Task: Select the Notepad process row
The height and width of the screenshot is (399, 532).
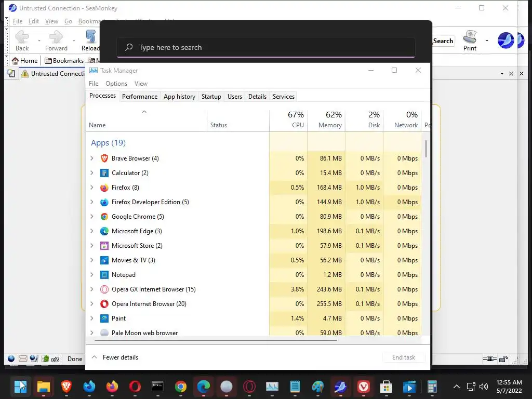Action: [x=253, y=275]
